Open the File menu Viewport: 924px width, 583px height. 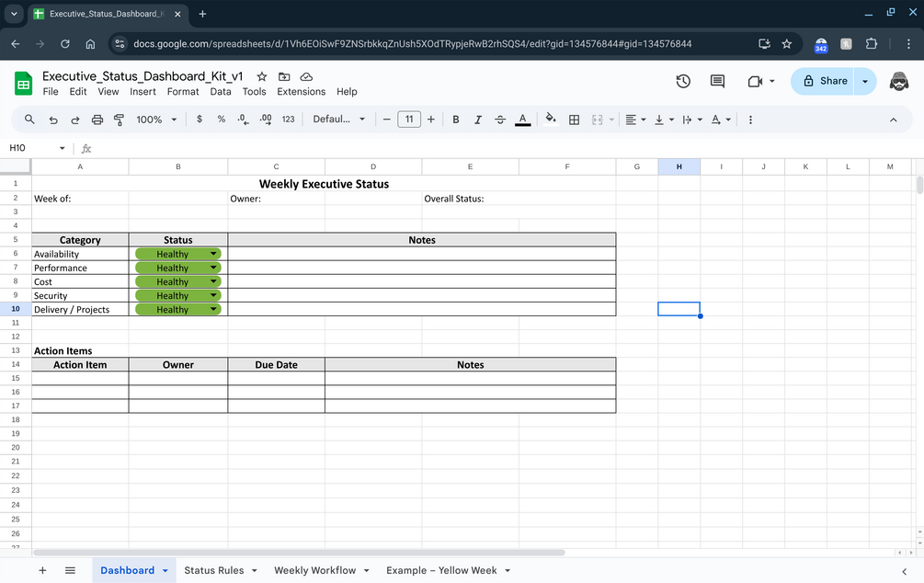pos(51,91)
